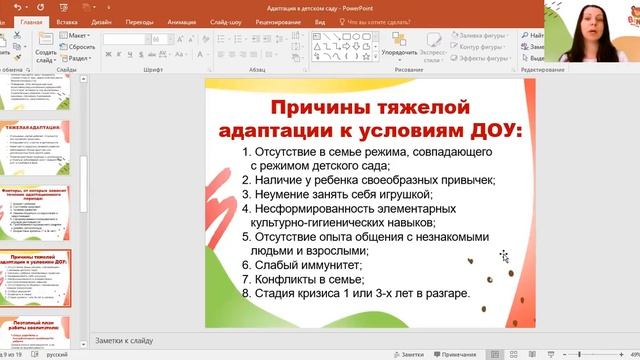Click the Redo/Repeat icon in the title bar

40,7
